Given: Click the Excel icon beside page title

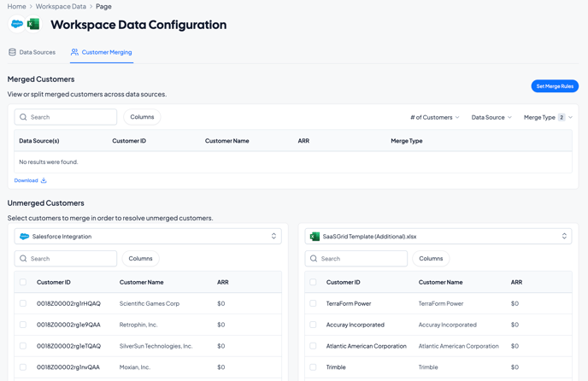Looking at the screenshot, I should [x=33, y=25].
